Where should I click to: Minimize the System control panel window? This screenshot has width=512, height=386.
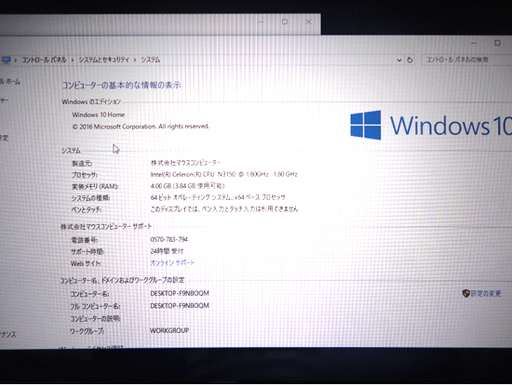click(x=474, y=43)
